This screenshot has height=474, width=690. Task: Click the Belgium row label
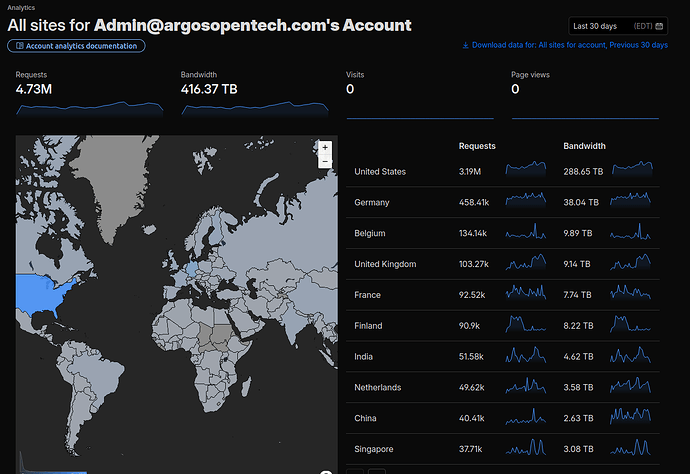[x=370, y=233]
